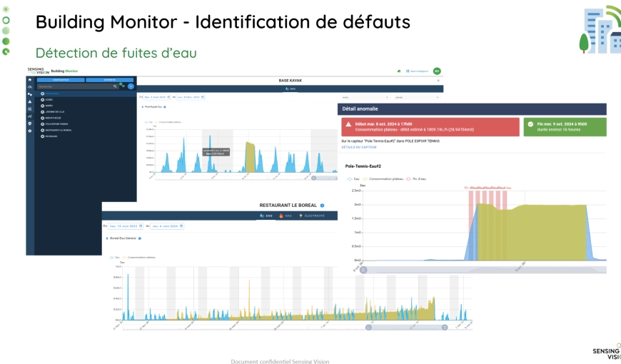
Task: Open the line chart sidebar icon
Action: pyautogui.click(x=30, y=116)
